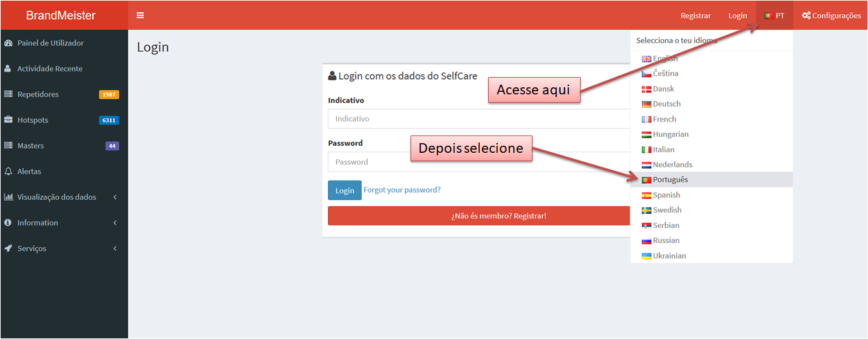868x339 pixels.
Task: Select Čeština language option
Action: [x=711, y=74]
